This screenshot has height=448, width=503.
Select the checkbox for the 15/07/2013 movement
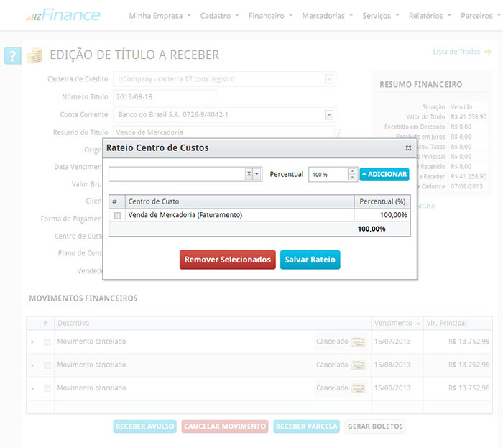point(47,342)
